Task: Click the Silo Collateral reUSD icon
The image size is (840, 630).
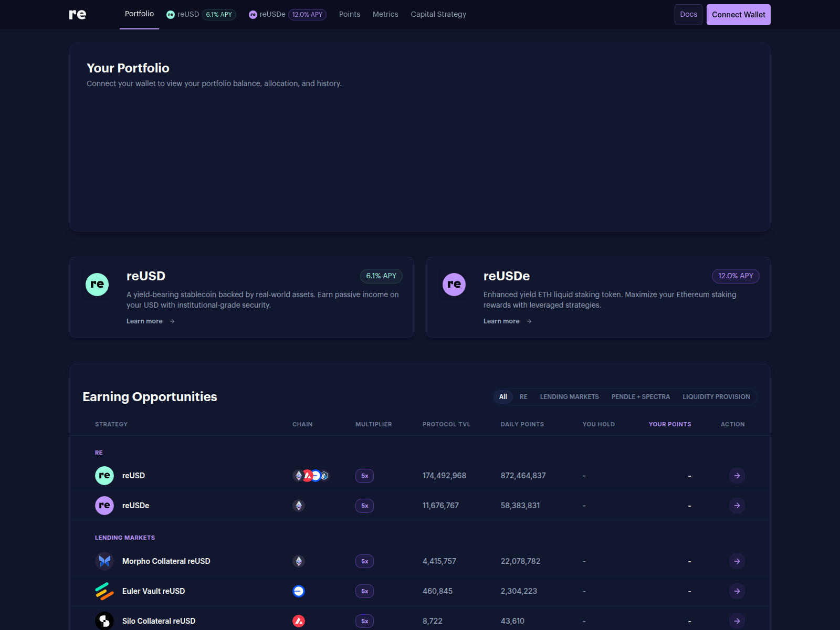Action: [104, 621]
